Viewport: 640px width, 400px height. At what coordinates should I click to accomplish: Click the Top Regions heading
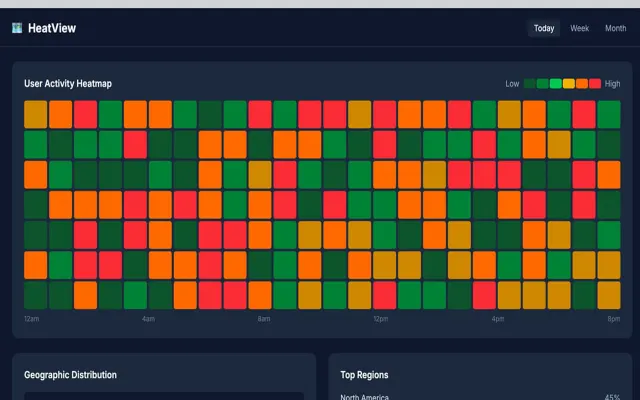(x=364, y=375)
